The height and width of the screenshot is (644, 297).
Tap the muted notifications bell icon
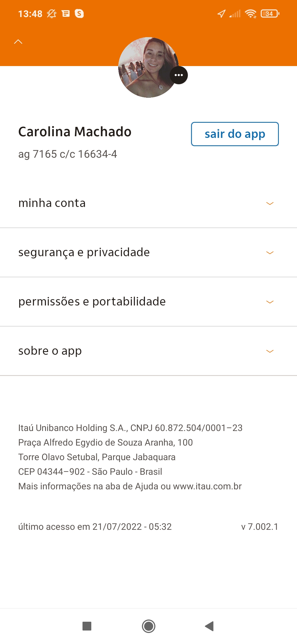pyautogui.click(x=51, y=13)
